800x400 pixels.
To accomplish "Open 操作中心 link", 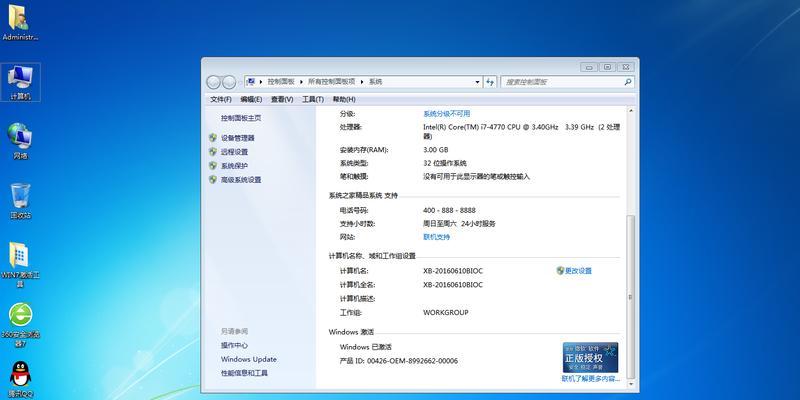I will (234, 345).
